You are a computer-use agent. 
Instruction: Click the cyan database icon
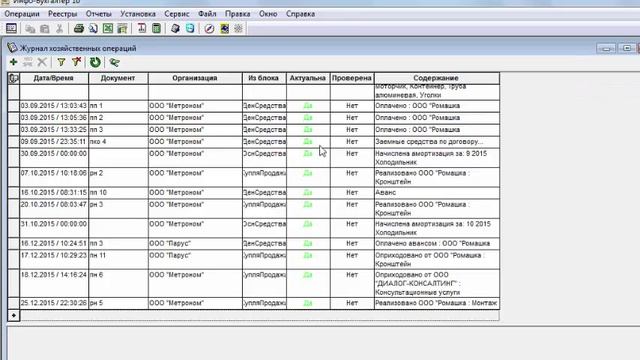pyautogui.click(x=190, y=29)
